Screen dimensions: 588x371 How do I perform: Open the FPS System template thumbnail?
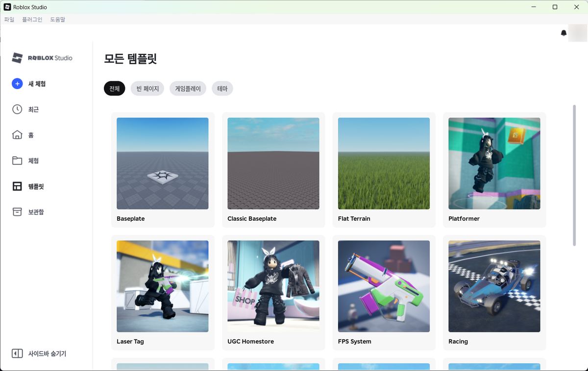(384, 286)
